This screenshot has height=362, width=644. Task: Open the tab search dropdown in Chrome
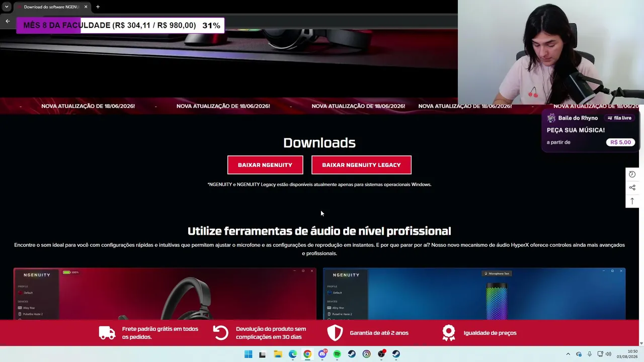click(x=7, y=7)
